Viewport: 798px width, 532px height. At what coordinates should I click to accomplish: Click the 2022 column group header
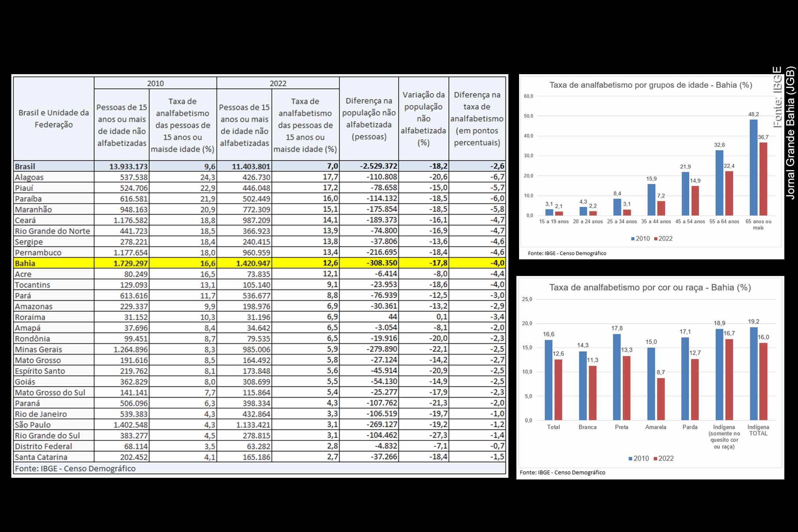tap(278, 83)
